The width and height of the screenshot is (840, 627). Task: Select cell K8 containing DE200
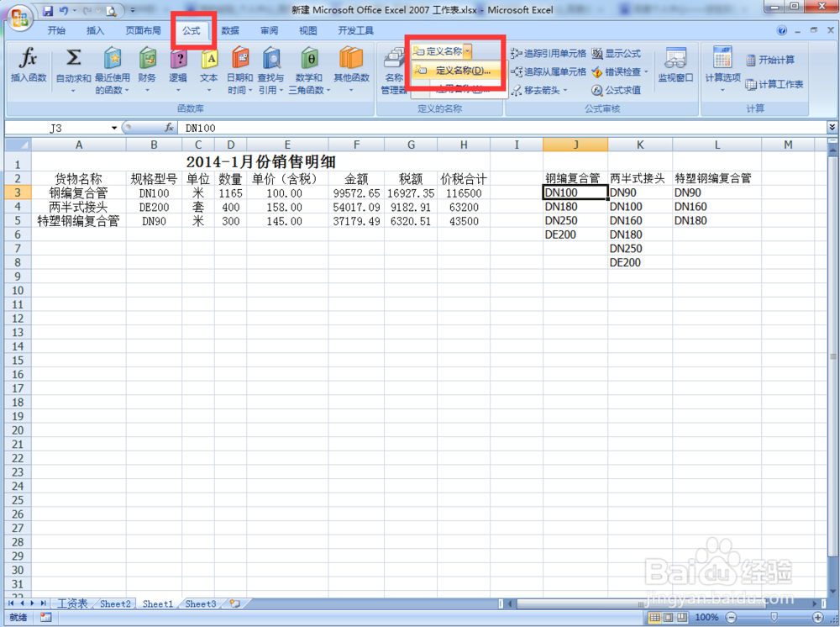(x=639, y=262)
